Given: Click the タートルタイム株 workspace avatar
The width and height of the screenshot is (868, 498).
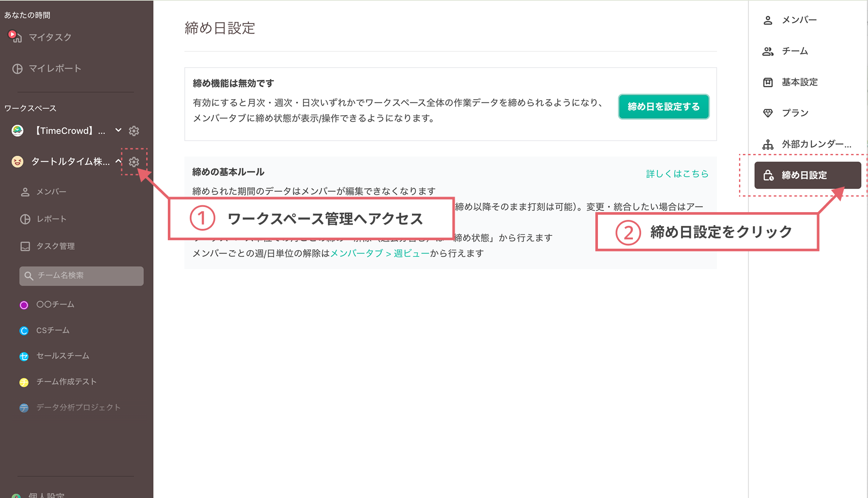Looking at the screenshot, I should (17, 162).
